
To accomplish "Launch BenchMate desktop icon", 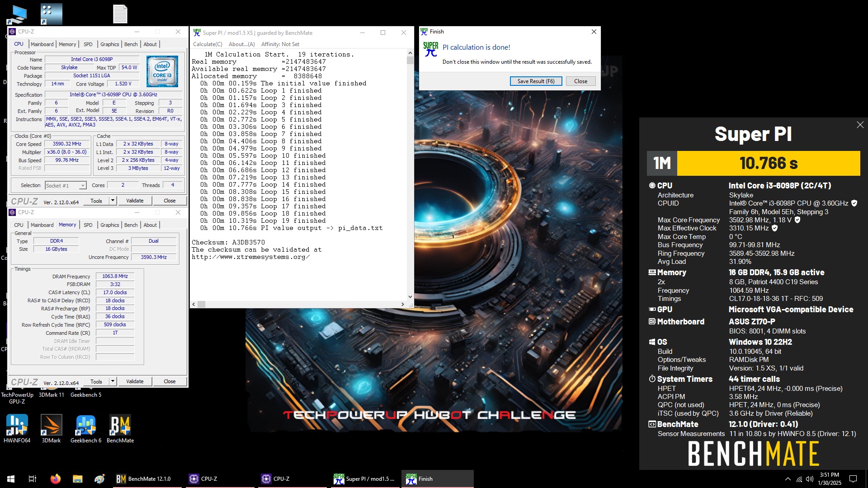I will tap(120, 428).
